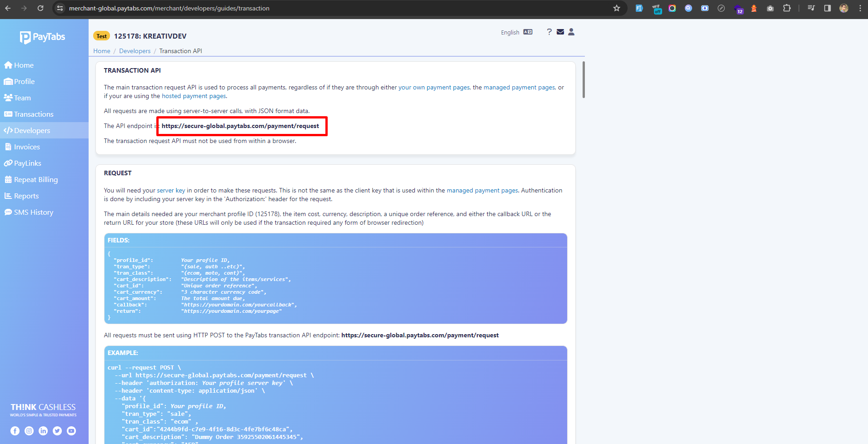Click the browser forward arrow
868x444 pixels.
click(24, 8)
